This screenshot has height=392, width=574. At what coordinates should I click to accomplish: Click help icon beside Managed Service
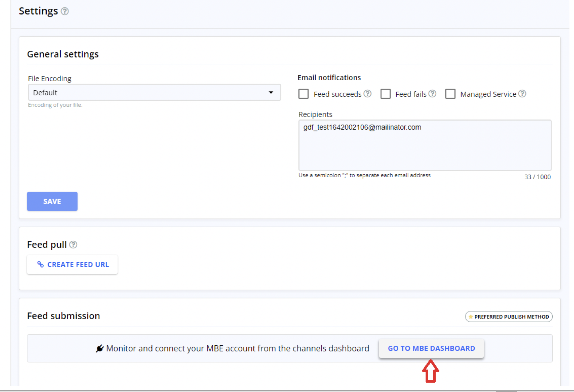522,94
